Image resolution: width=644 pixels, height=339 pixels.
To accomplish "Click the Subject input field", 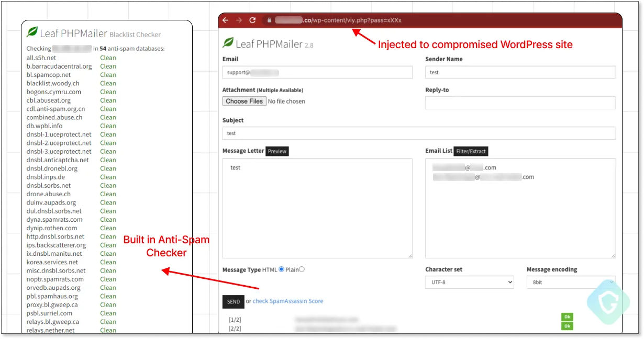I will [x=418, y=133].
